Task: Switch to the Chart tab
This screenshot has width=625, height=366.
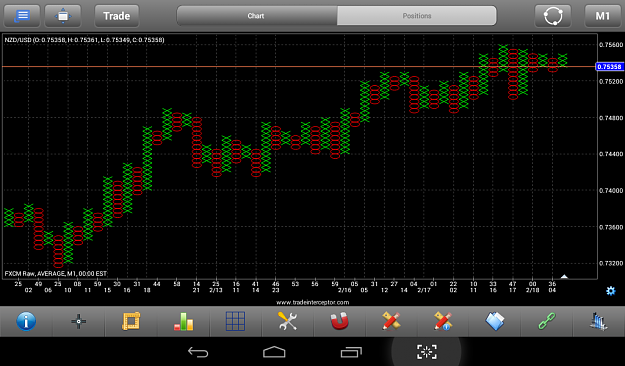Action: coord(257,16)
